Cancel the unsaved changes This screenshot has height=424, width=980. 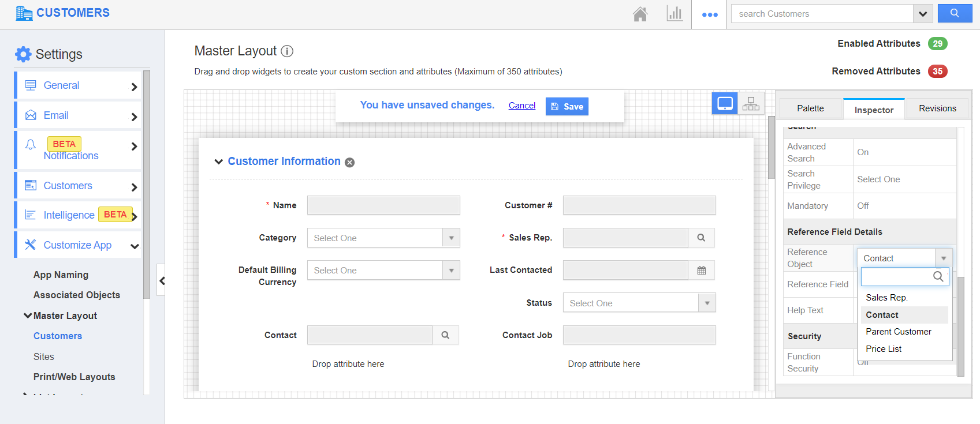pos(521,106)
